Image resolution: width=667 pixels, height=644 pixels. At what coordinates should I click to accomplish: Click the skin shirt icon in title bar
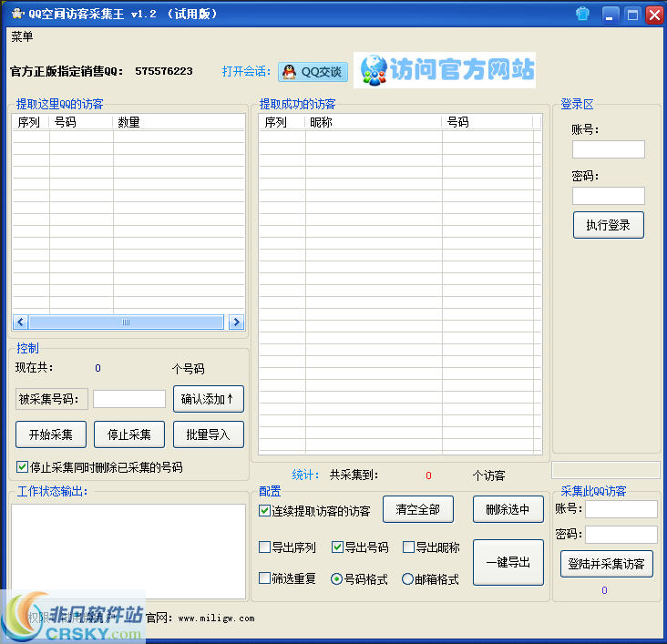coord(582,14)
